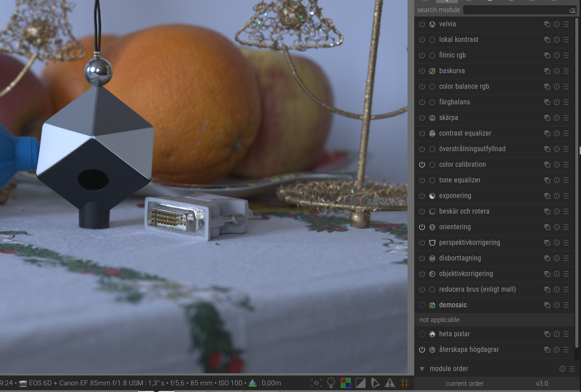Toggle red-green guides grid icon
The image size is (581, 392).
click(404, 383)
